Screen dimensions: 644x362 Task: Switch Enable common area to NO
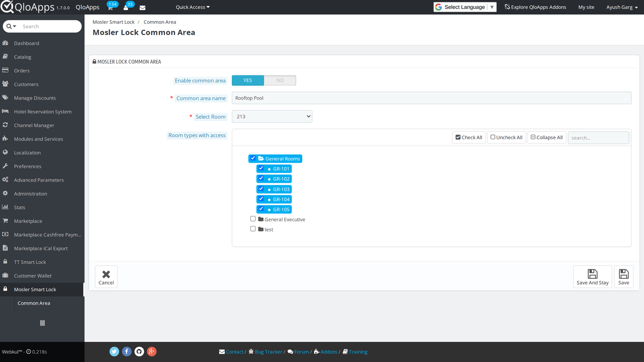(x=280, y=80)
